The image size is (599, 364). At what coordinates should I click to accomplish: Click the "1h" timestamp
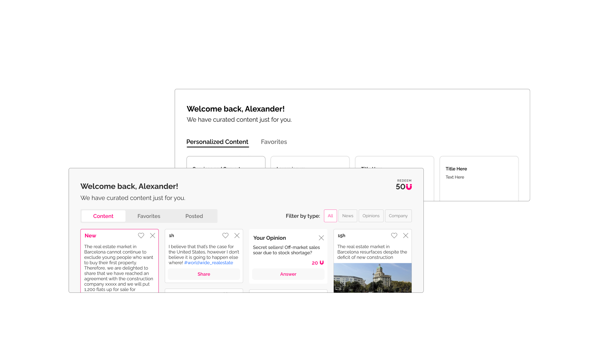[x=171, y=236]
